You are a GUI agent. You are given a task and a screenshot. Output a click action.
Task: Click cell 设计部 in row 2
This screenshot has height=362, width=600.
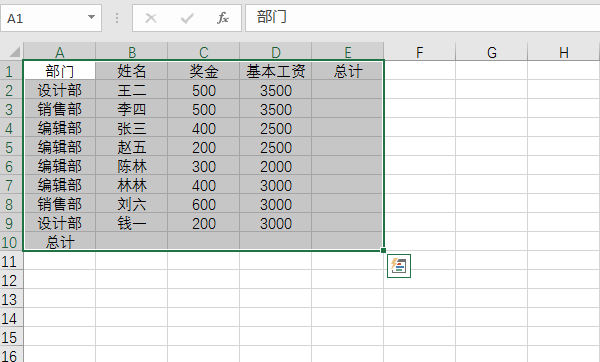point(59,90)
